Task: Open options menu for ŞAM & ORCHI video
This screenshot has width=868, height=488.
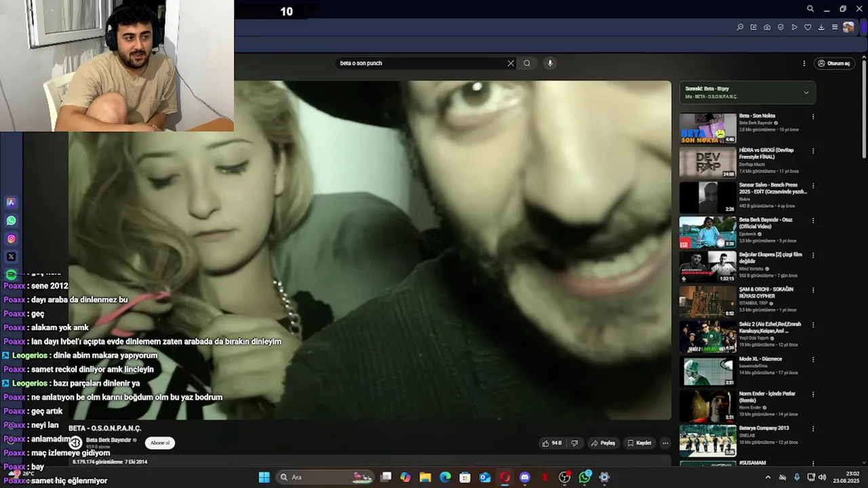Action: tap(813, 290)
